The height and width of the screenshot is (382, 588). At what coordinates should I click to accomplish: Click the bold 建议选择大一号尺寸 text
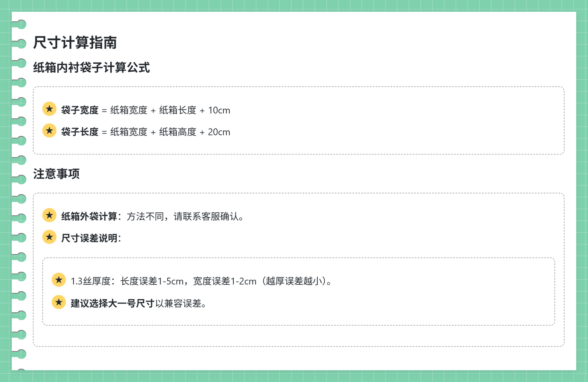tap(112, 303)
